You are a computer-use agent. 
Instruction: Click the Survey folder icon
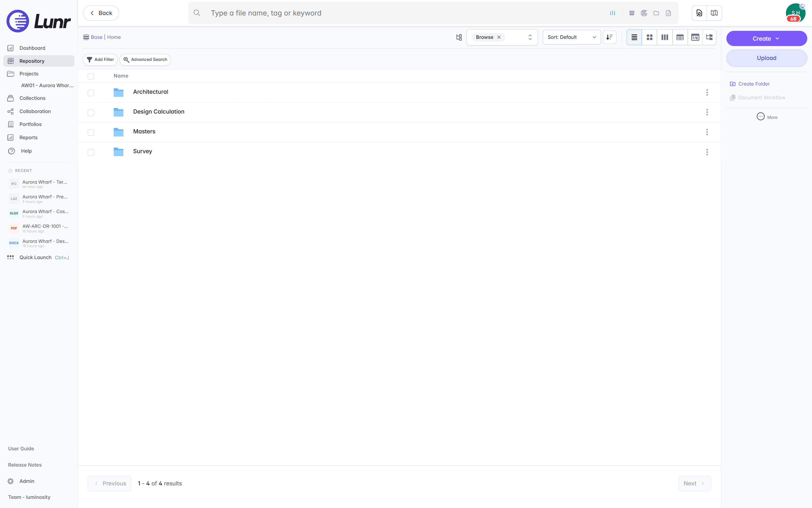tap(119, 152)
